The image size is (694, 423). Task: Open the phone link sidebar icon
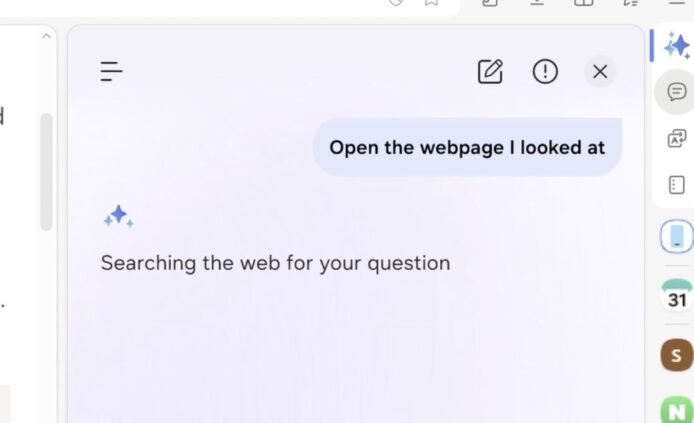677,237
